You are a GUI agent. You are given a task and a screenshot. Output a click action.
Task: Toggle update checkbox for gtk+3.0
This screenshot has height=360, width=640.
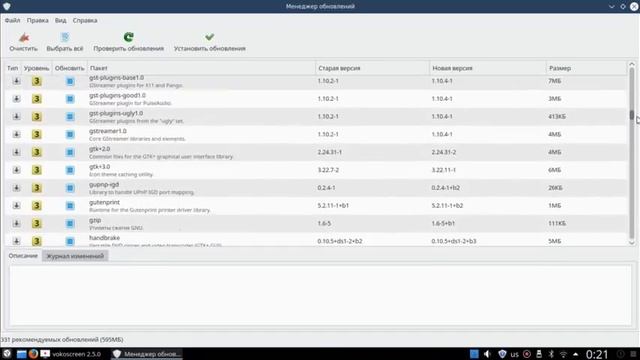coord(70,170)
